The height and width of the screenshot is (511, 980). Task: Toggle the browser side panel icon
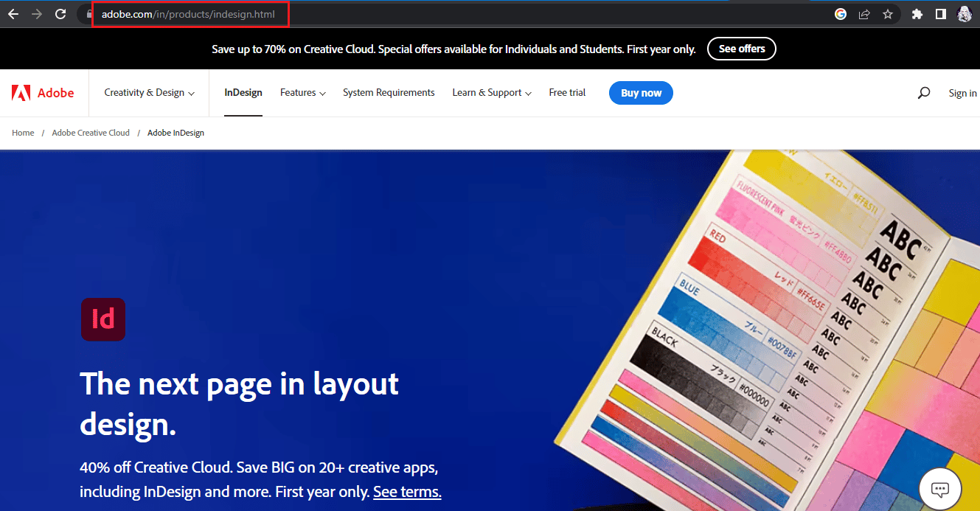click(x=941, y=14)
